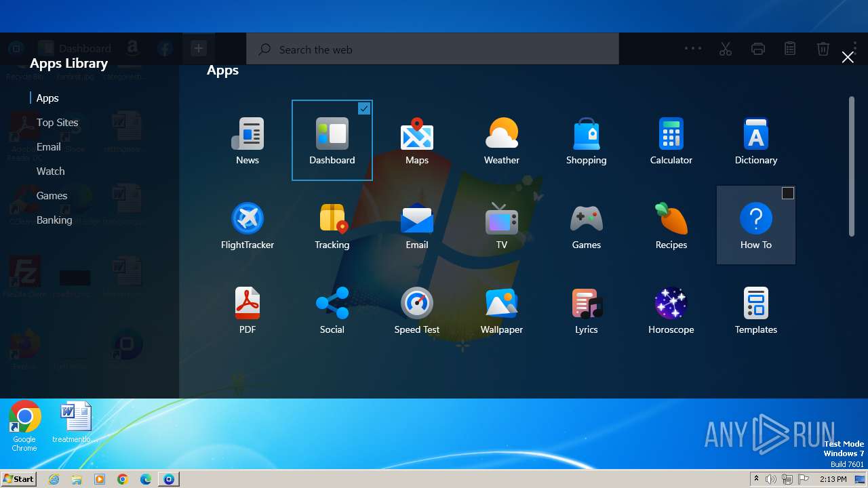Select Email category in sidebar
The height and width of the screenshot is (488, 868).
tap(49, 147)
